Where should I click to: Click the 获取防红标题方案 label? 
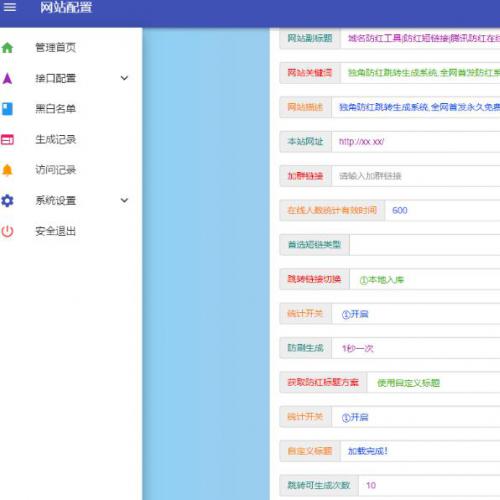pyautogui.click(x=323, y=382)
